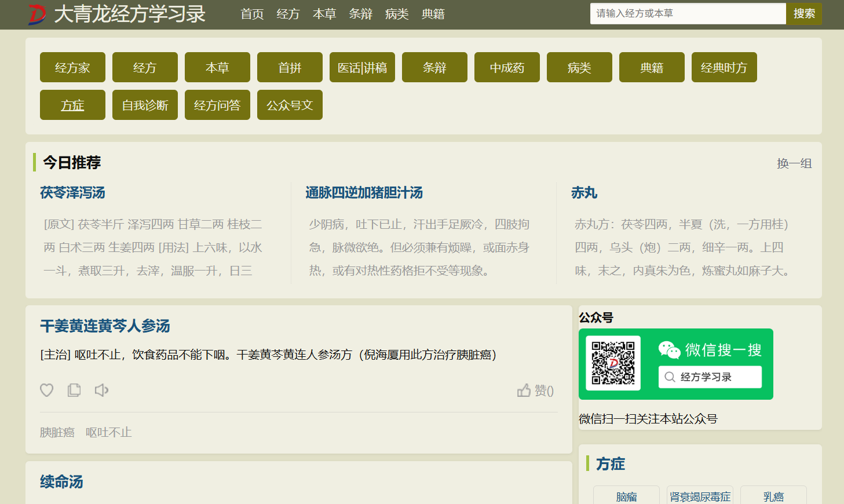Click the copy icon under 干姜黄连黄芩人参汤
This screenshot has width=844, height=504.
click(74, 390)
